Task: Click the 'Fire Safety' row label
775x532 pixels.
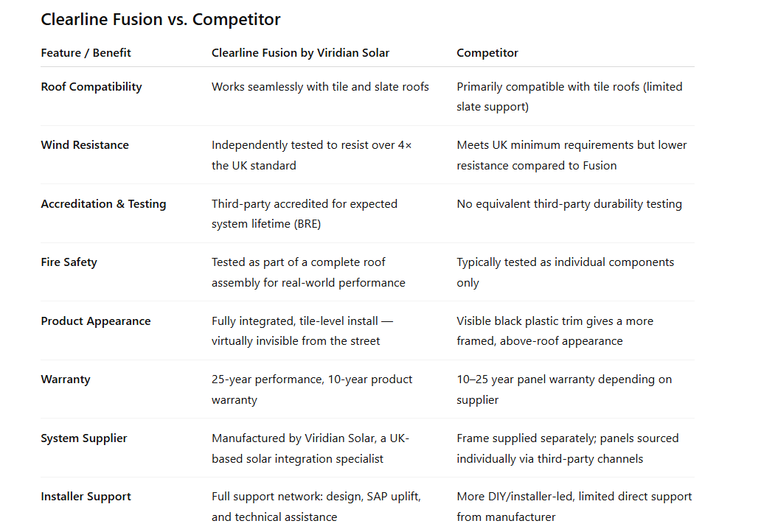Action: pyautogui.click(x=69, y=262)
